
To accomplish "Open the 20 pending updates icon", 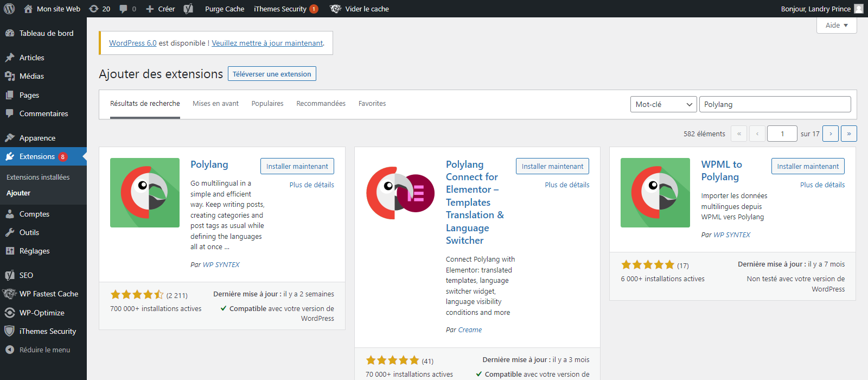I will click(x=99, y=9).
